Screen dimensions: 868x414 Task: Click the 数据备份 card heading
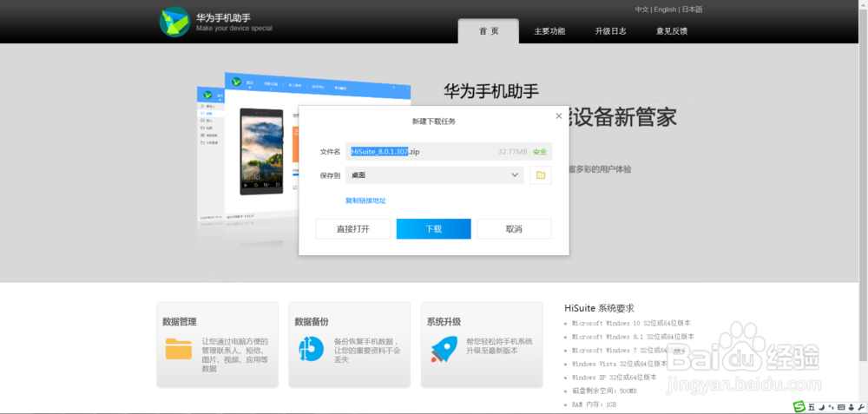(x=312, y=322)
